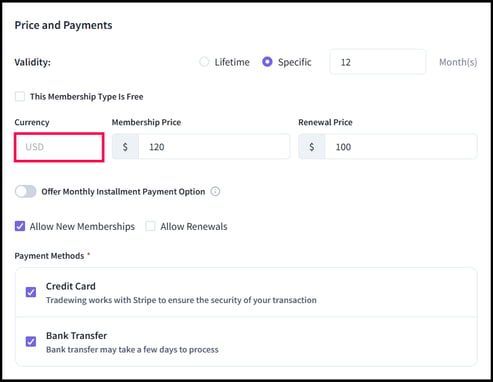
Task: Enable the Allow Renewals checkbox
Action: pyautogui.click(x=150, y=226)
